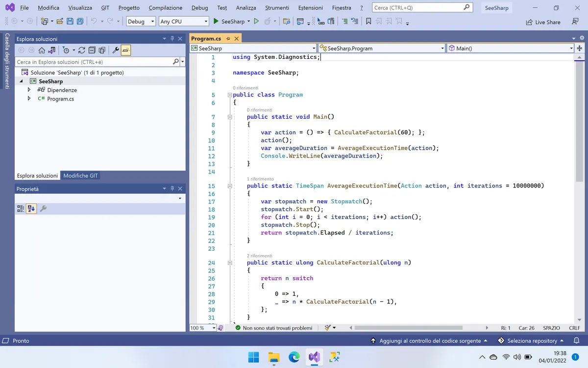
Task: Open the Compilazione menu
Action: (x=166, y=8)
